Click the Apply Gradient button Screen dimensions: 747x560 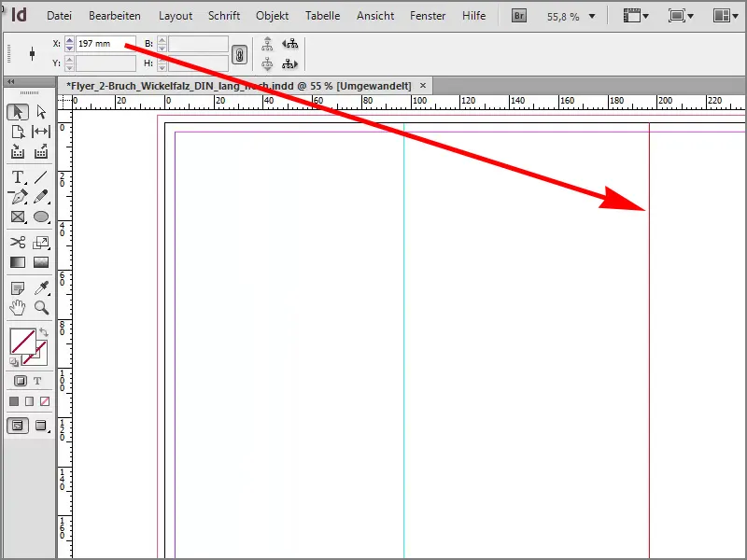[29, 401]
